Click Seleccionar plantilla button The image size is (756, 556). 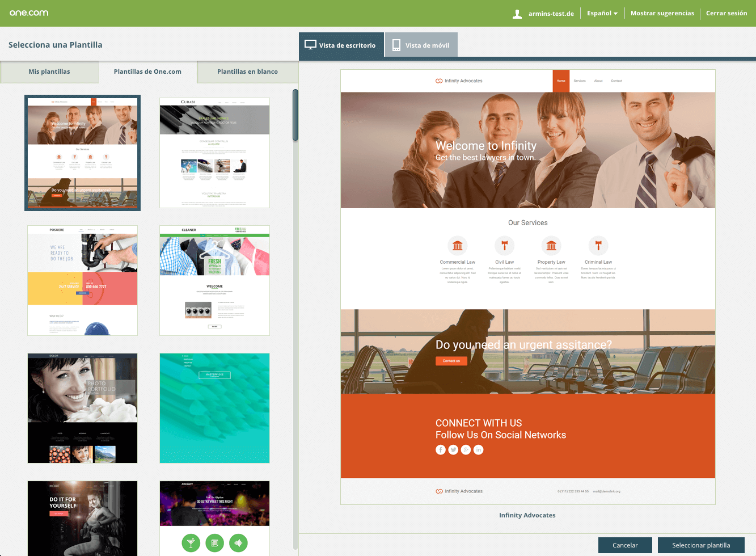point(701,545)
